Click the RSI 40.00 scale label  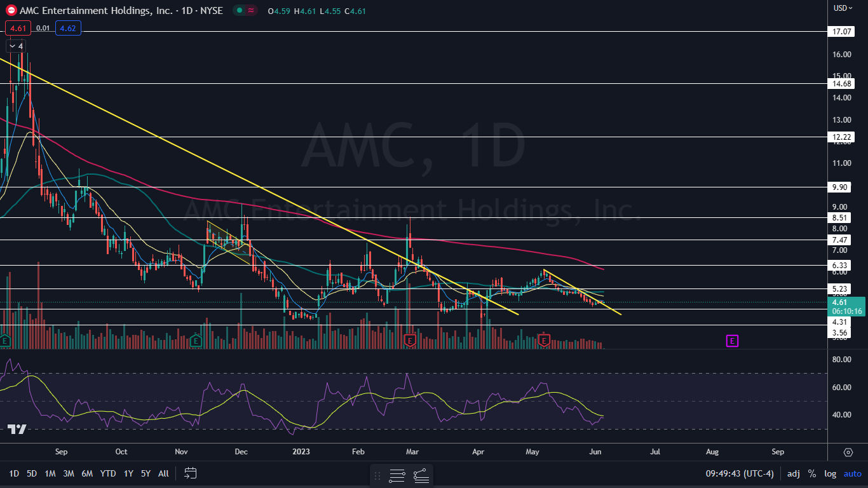pos(842,415)
